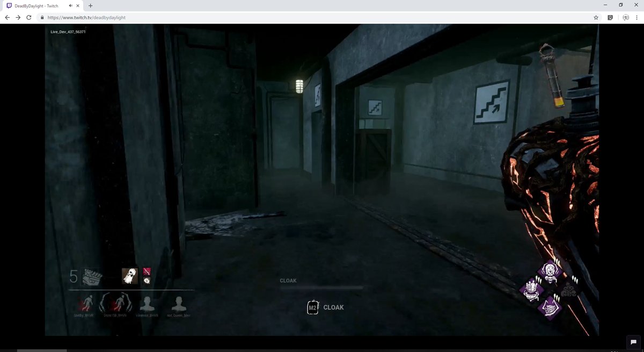The height and width of the screenshot is (352, 644).
Task: Click the Twitch stream video player
Action: pyautogui.click(x=321, y=180)
